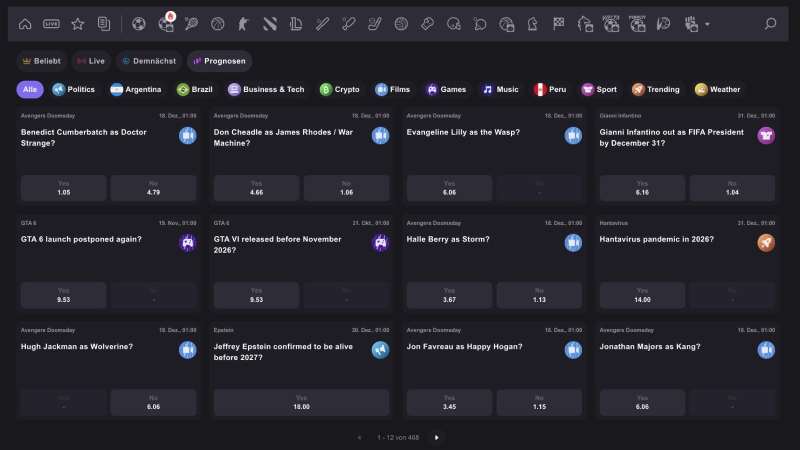Go to the home icon
Screen dimensions: 800x450
point(25,24)
